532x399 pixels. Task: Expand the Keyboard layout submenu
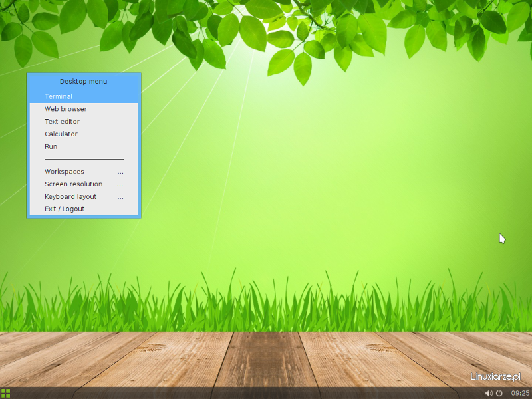84,196
